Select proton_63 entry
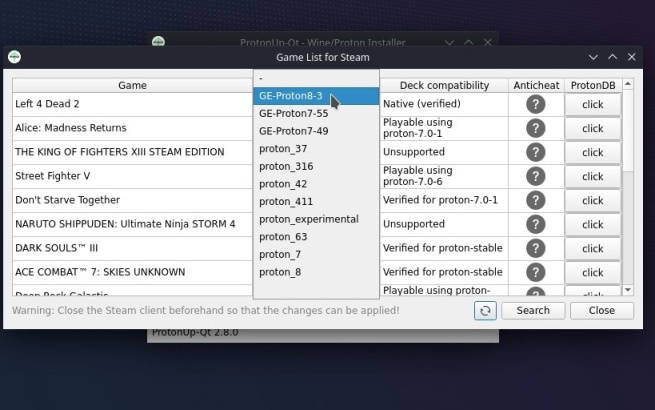Image resolution: width=655 pixels, height=410 pixels. click(316, 237)
